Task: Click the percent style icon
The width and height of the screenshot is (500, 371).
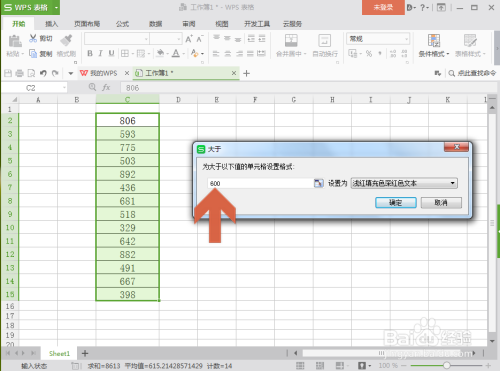Action: (369, 53)
